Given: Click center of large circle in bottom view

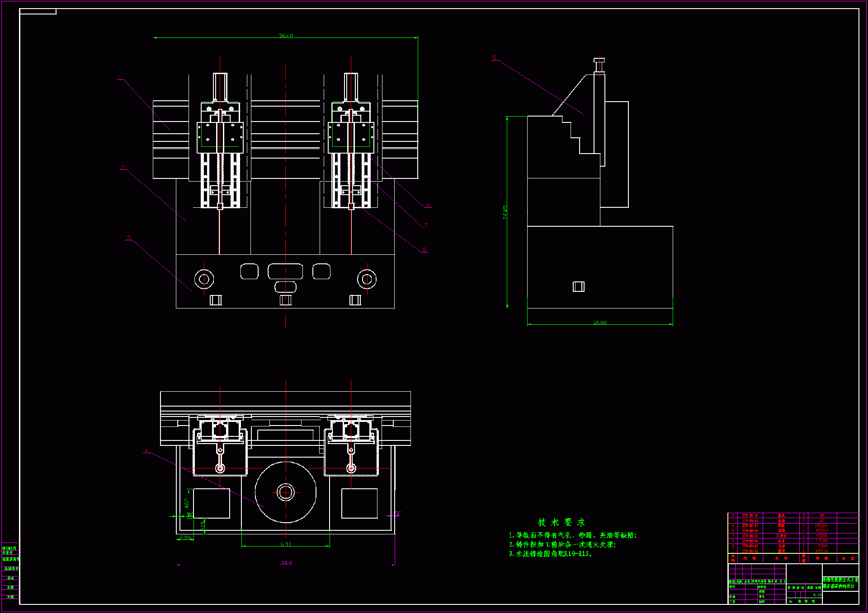Looking at the screenshot, I should pyautogui.click(x=286, y=492).
